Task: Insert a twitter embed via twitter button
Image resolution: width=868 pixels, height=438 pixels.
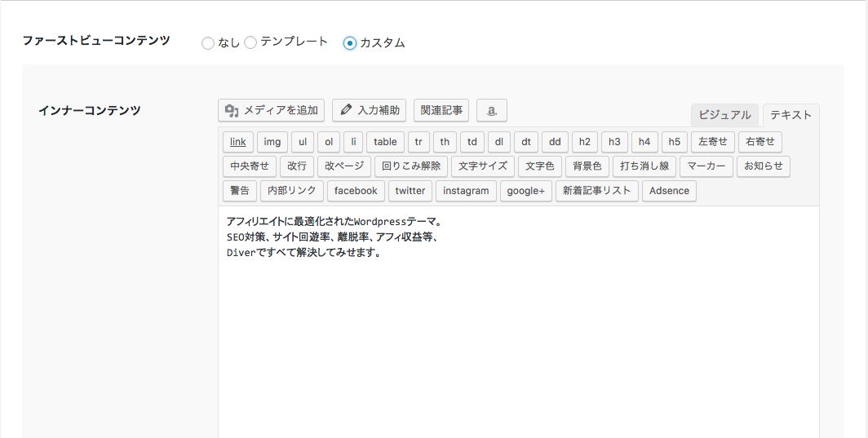Action: point(410,191)
